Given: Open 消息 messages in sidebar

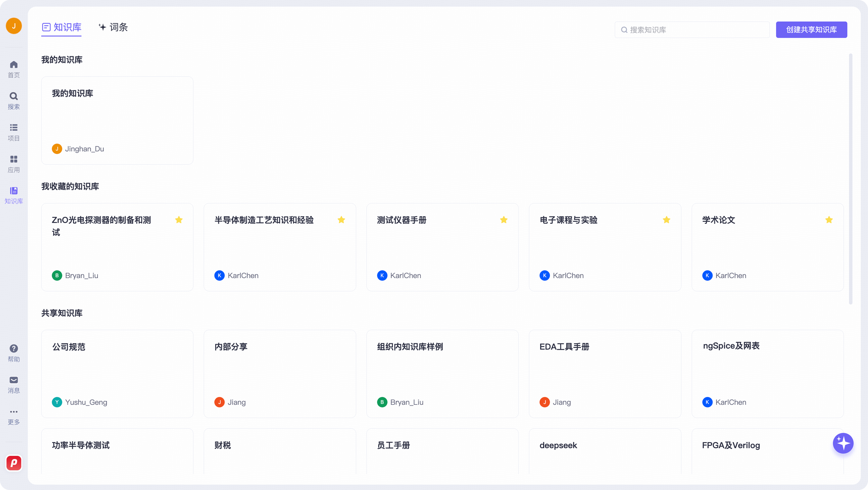Looking at the screenshot, I should pos(14,384).
